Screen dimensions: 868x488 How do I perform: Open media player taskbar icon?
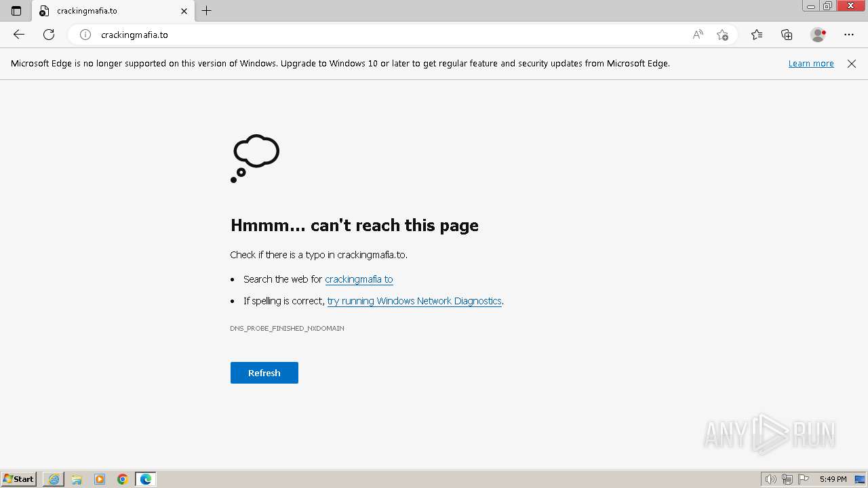(x=100, y=479)
